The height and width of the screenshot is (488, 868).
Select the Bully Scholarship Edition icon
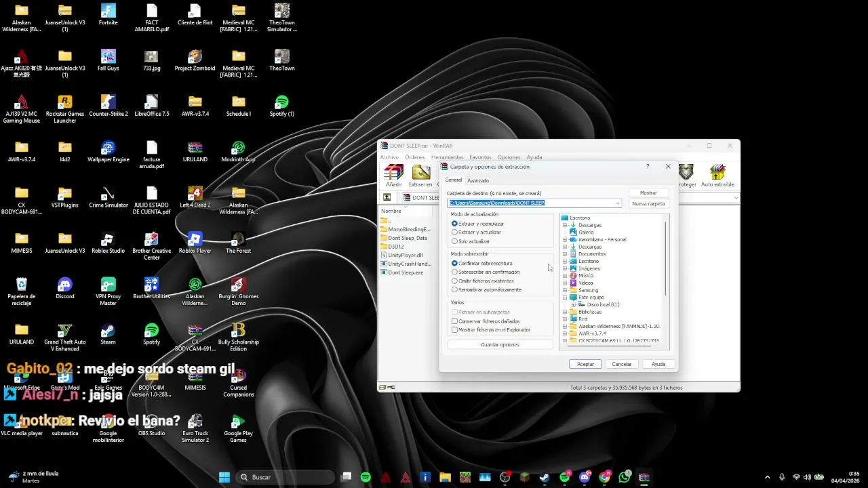click(x=239, y=337)
